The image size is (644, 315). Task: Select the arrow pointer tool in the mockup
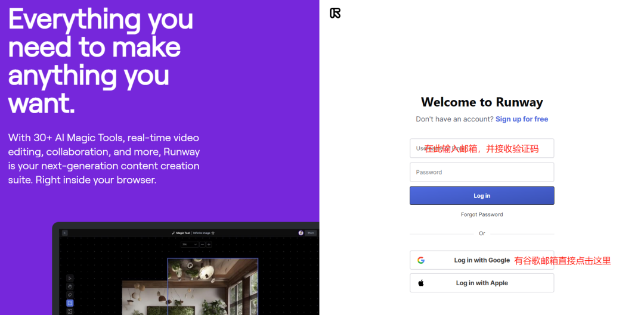[x=70, y=278]
